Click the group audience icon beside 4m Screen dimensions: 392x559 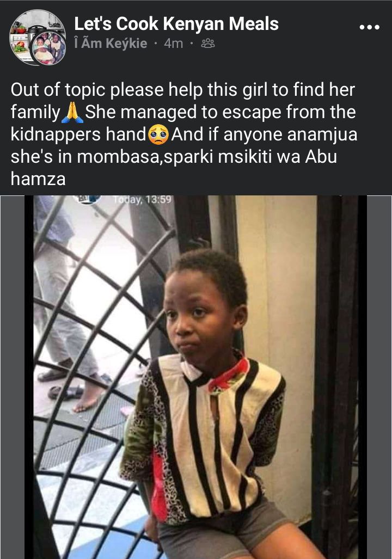(x=208, y=44)
